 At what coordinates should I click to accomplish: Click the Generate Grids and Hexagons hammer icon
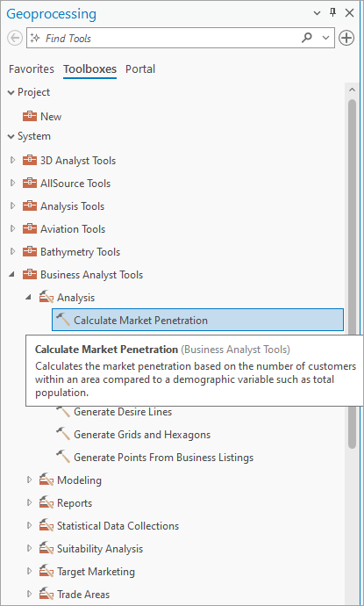pyautogui.click(x=63, y=434)
